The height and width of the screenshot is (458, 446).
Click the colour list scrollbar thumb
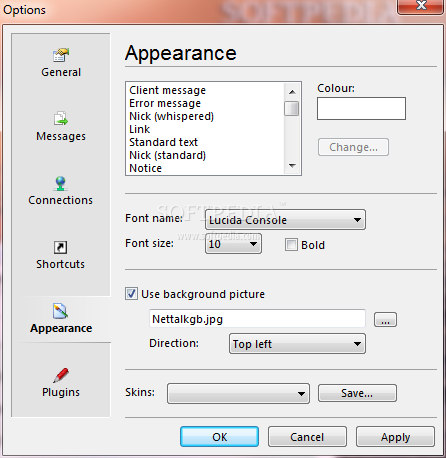[292, 109]
